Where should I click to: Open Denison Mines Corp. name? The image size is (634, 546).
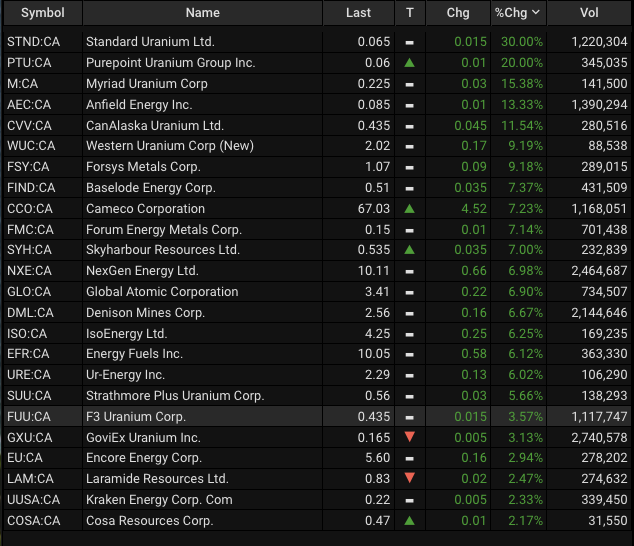(146, 313)
